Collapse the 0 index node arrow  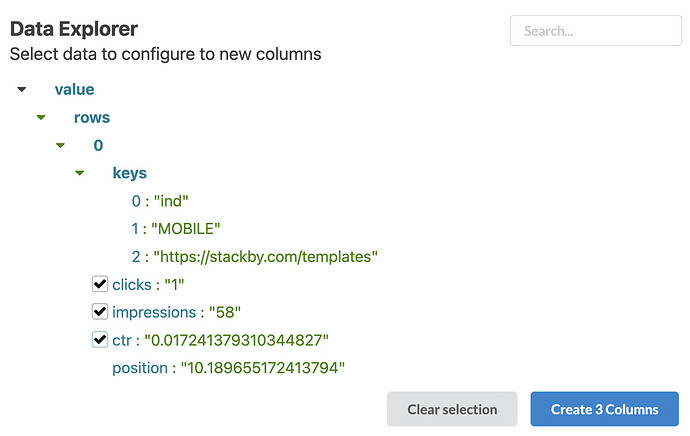[60, 146]
